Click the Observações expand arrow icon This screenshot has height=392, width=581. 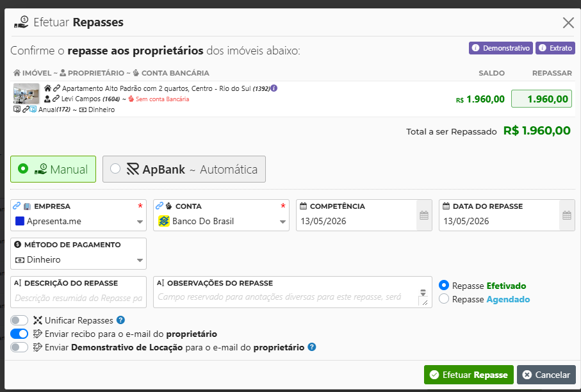click(x=423, y=292)
